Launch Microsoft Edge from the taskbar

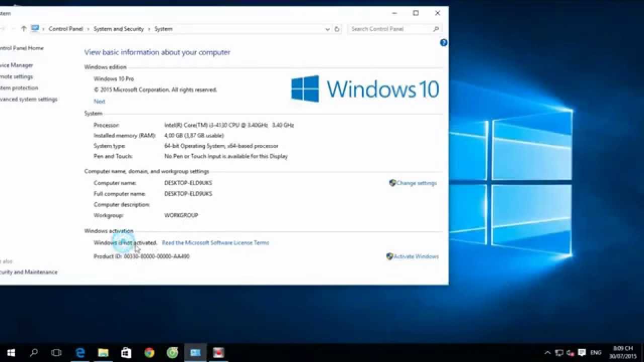coord(80,352)
